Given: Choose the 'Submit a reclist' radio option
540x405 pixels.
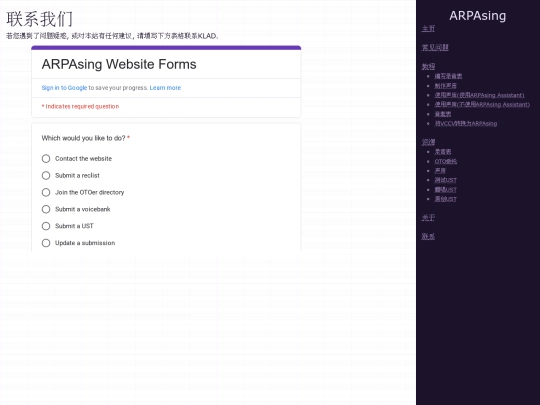Looking at the screenshot, I should [x=46, y=175].
